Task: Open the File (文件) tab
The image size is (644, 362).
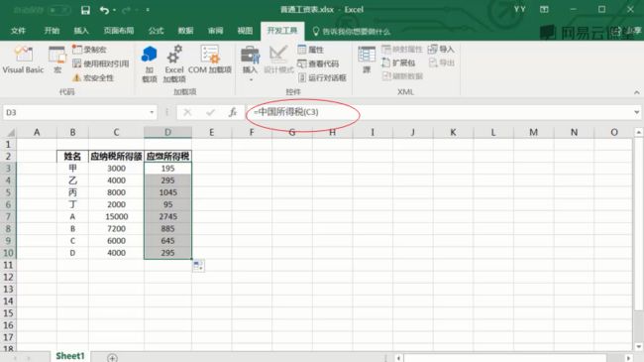Action: 18,31
